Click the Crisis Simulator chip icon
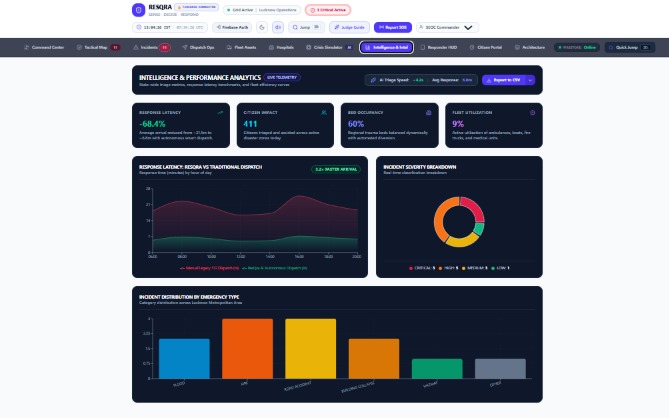Viewport: 669px width, 418px height. [308, 47]
